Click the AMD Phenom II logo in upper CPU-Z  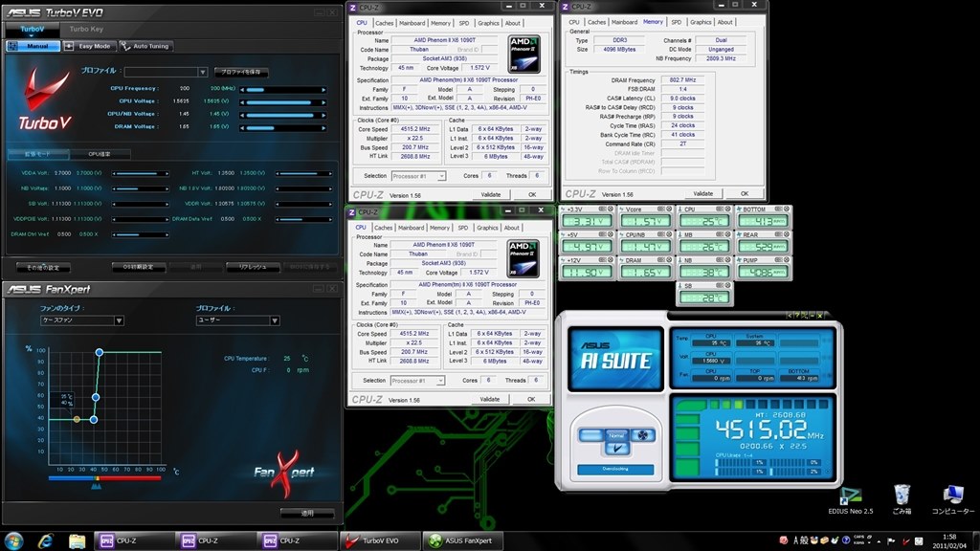tap(523, 54)
